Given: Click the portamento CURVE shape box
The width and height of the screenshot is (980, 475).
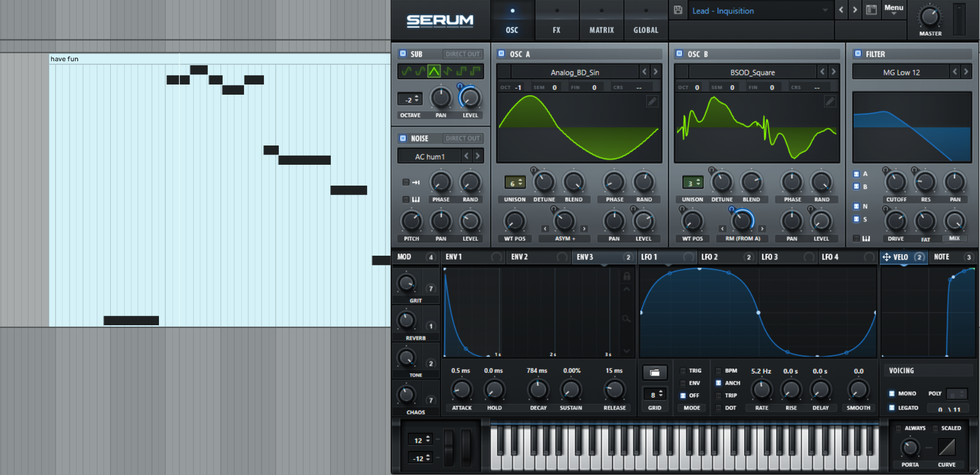Looking at the screenshot, I should click(x=946, y=447).
